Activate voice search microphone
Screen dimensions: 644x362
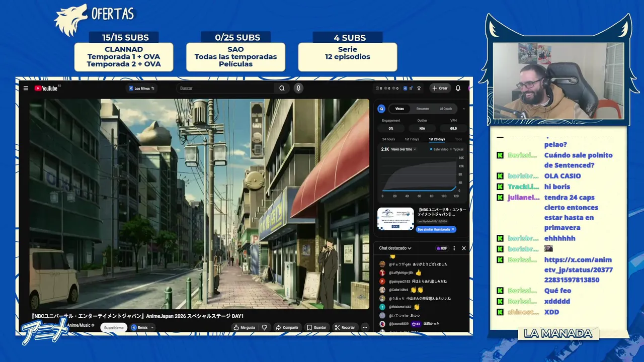[x=298, y=88]
